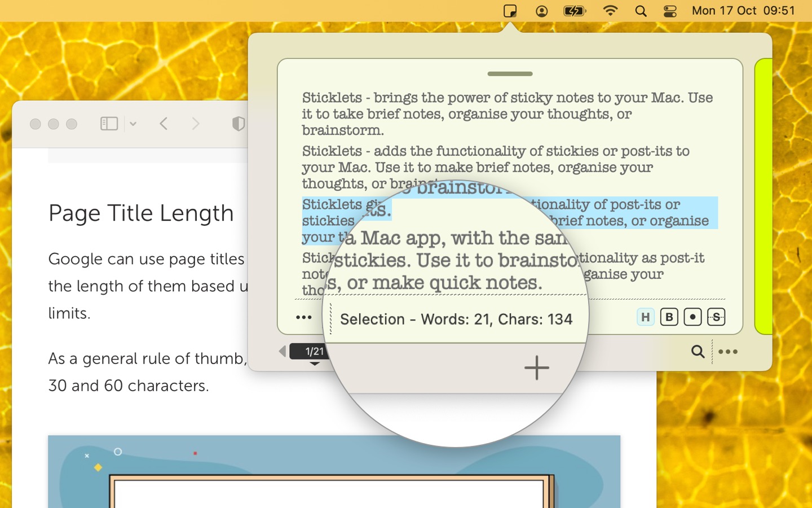Open Spotlight search in menu bar

pyautogui.click(x=641, y=11)
